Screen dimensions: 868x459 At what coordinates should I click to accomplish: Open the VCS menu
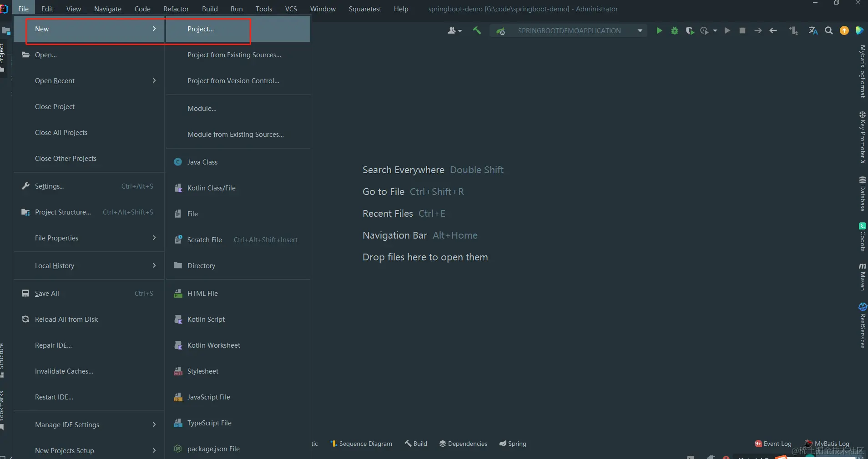(x=291, y=9)
